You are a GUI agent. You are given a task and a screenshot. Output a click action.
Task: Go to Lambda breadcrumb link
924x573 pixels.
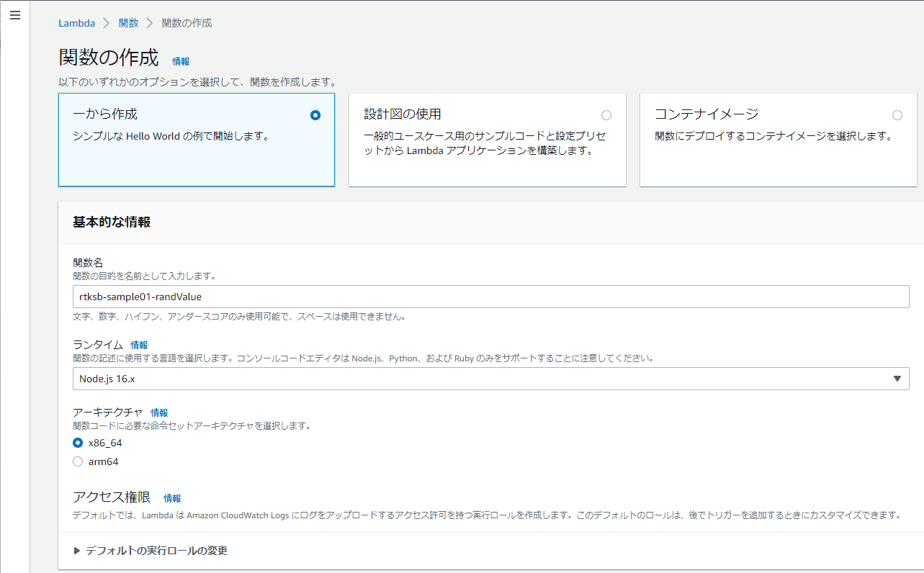76,23
